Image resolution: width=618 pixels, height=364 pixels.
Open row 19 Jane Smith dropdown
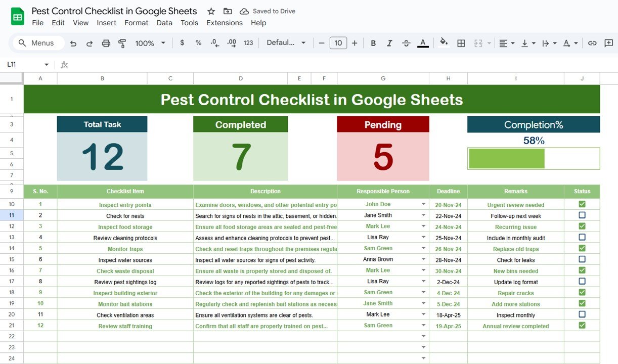click(x=423, y=303)
